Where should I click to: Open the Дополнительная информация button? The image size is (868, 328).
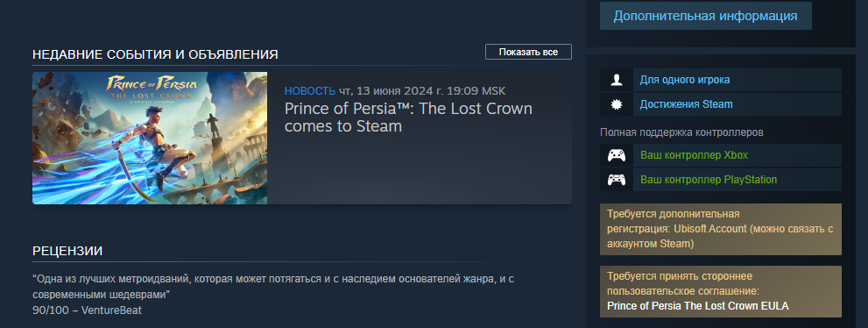coord(705,16)
